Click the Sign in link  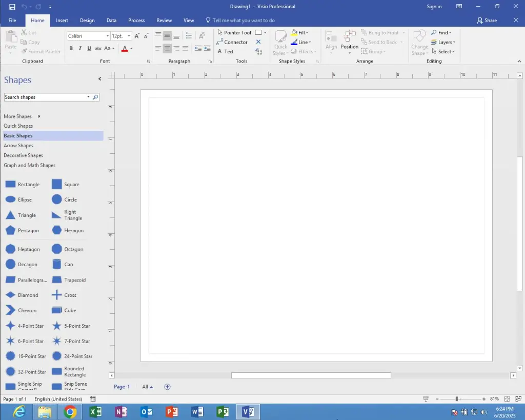click(x=434, y=7)
